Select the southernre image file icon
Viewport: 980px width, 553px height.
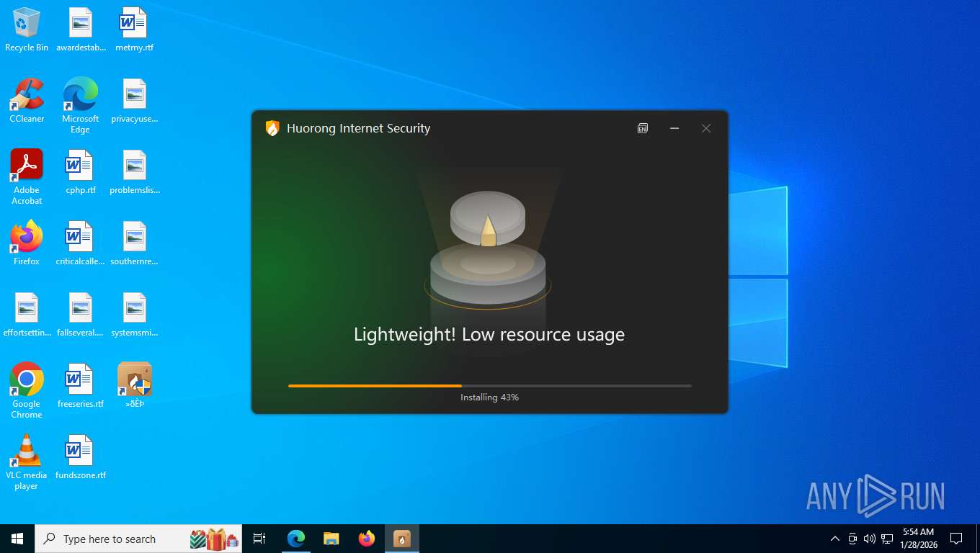click(x=135, y=243)
